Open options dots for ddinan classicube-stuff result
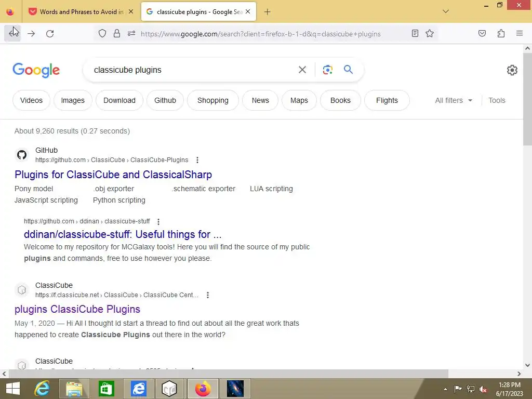The height and width of the screenshot is (399, 532). pyautogui.click(x=158, y=221)
